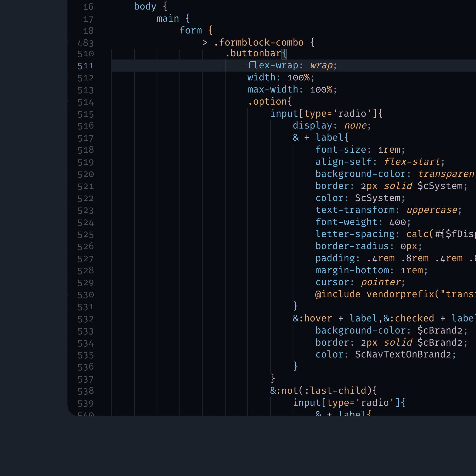The height and width of the screenshot is (476, 476).
Task: Click the '.option{' selector line
Action: click(x=270, y=102)
